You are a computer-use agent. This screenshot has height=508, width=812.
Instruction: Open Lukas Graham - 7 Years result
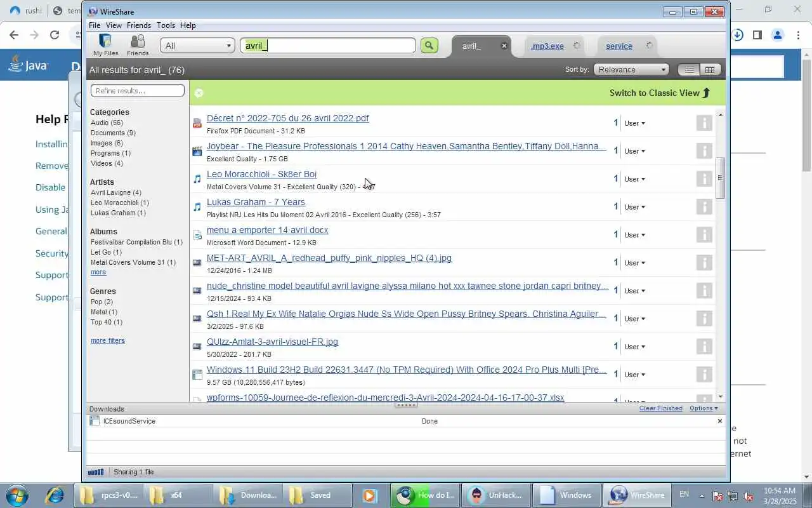256,202
